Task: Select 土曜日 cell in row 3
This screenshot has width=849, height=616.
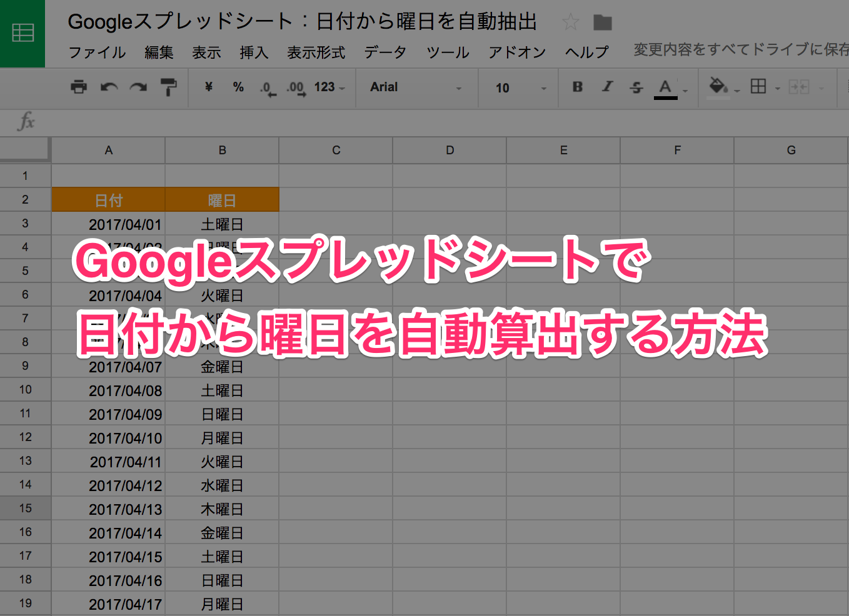Action: pos(222,224)
